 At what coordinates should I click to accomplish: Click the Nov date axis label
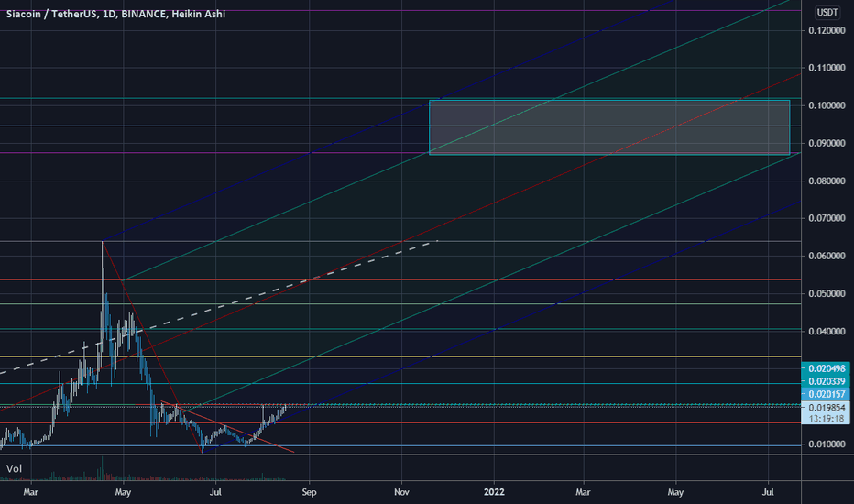point(401,492)
